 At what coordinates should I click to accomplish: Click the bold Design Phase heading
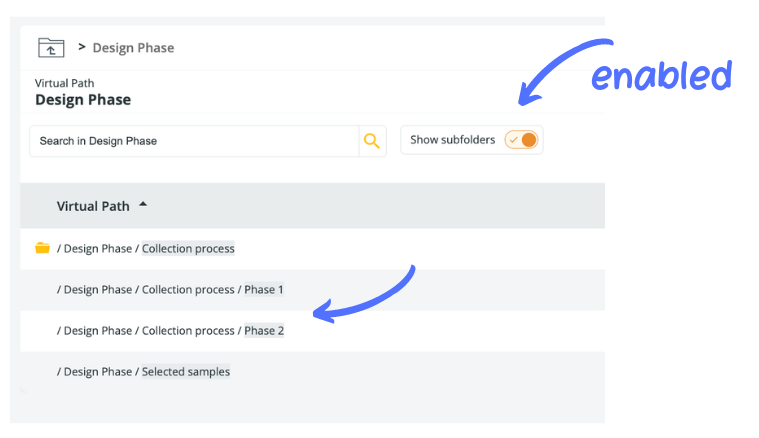coord(83,100)
